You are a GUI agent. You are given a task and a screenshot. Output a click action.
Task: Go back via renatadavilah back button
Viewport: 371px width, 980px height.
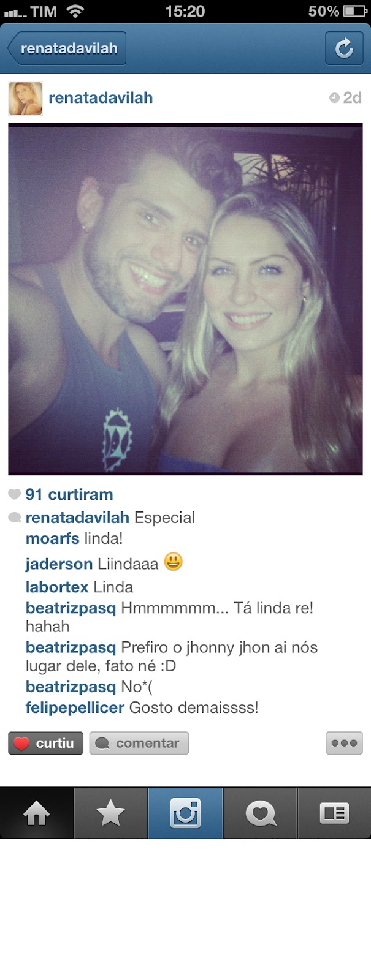point(67,48)
